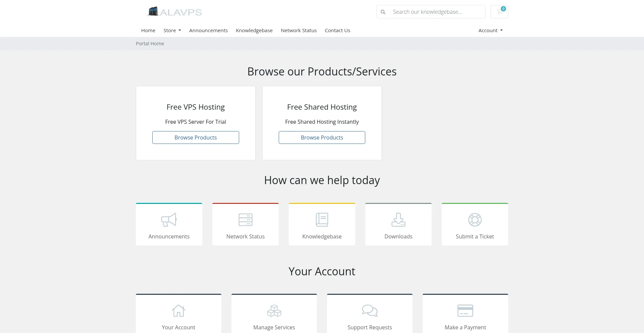Open Contact Us from the navbar

click(337, 30)
